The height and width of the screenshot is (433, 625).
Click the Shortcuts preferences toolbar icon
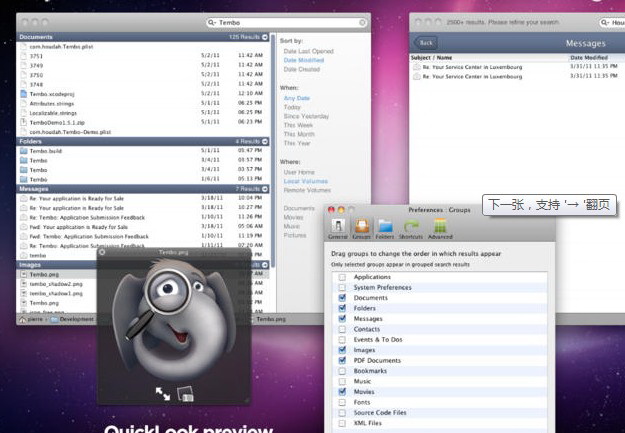coord(410,228)
